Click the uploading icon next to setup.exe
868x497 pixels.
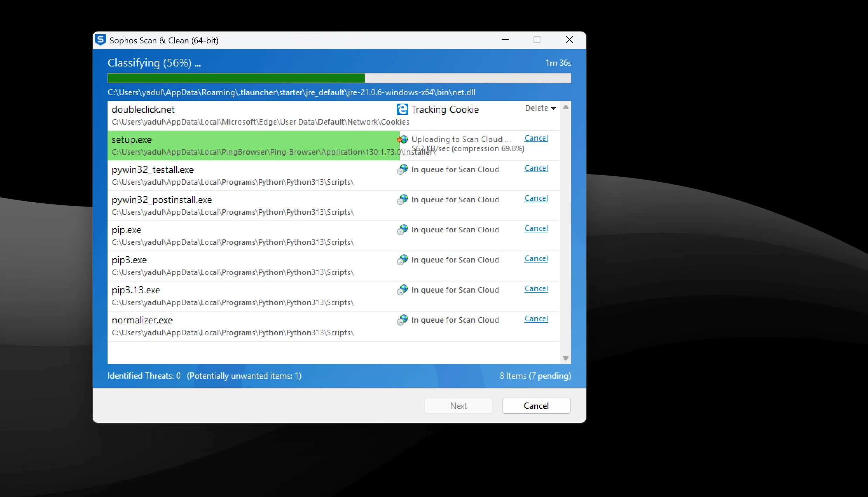[402, 139]
